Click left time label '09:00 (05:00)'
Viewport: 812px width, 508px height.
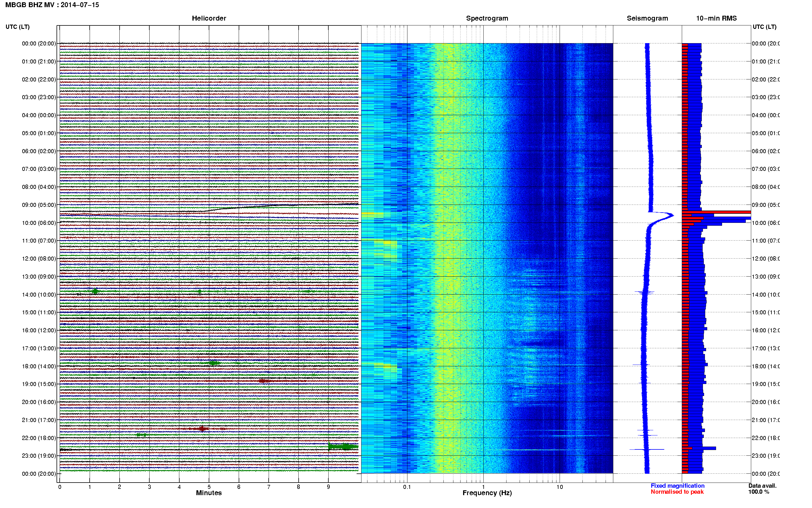pyautogui.click(x=39, y=205)
